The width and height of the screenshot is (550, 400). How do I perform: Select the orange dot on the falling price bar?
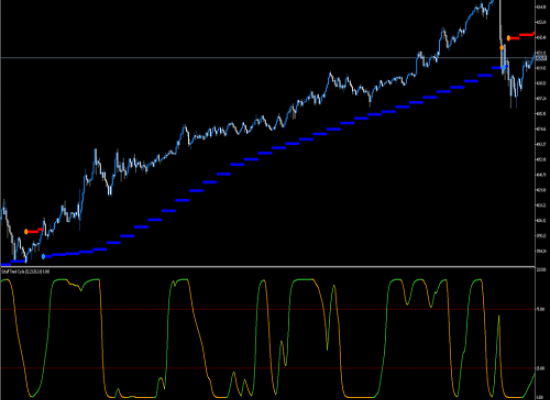pyautogui.click(x=502, y=47)
